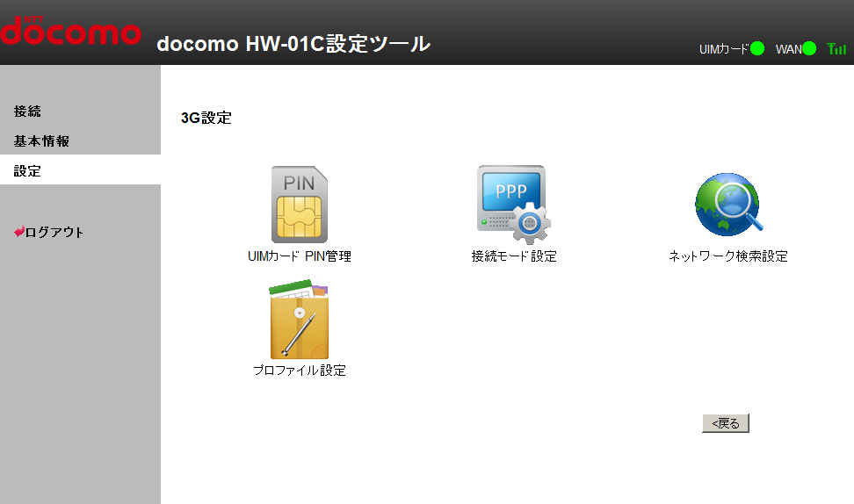The height and width of the screenshot is (504, 854).
Task: Click the ログアウト logout link
Action: pos(54,233)
